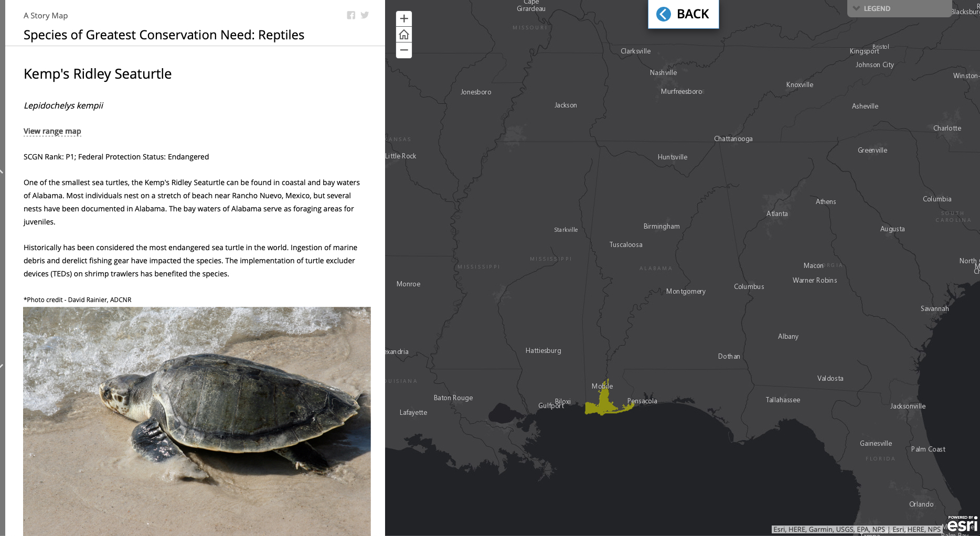The height and width of the screenshot is (536, 980).
Task: Zoom out using the minus icon
Action: pyautogui.click(x=403, y=50)
